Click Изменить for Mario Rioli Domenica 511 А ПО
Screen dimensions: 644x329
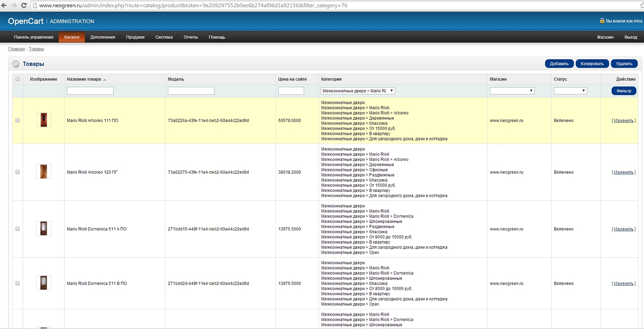(624, 229)
